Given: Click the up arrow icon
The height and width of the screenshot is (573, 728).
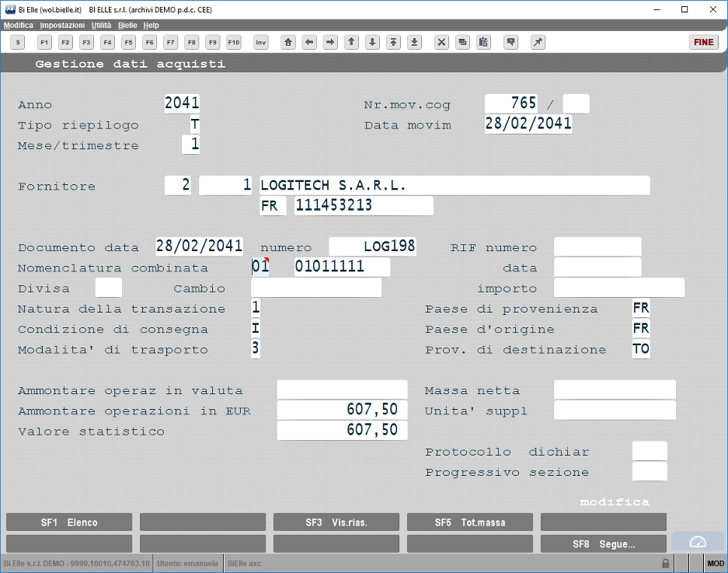Looking at the screenshot, I should click(x=351, y=42).
